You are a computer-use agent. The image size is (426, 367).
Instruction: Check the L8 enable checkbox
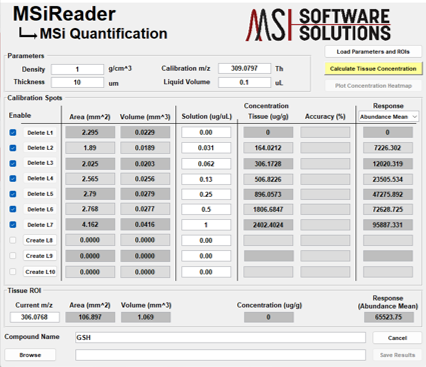click(13, 240)
